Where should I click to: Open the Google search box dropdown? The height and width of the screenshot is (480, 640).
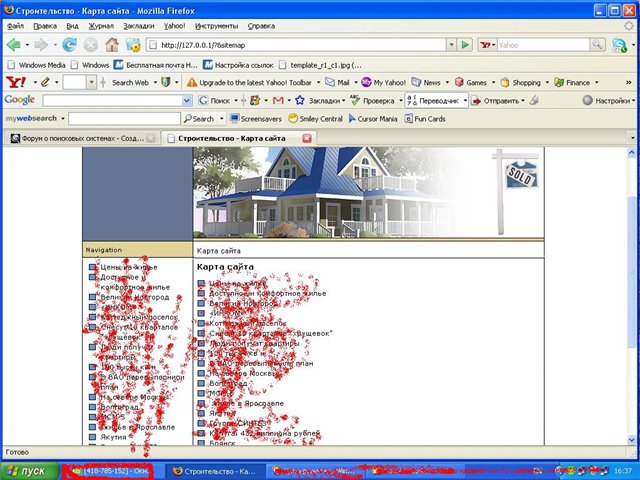pyautogui.click(x=187, y=100)
